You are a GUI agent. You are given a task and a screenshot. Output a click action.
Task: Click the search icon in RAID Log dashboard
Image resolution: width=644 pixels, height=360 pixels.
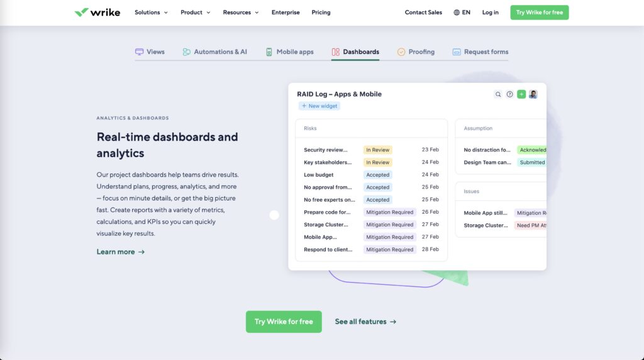pos(498,94)
